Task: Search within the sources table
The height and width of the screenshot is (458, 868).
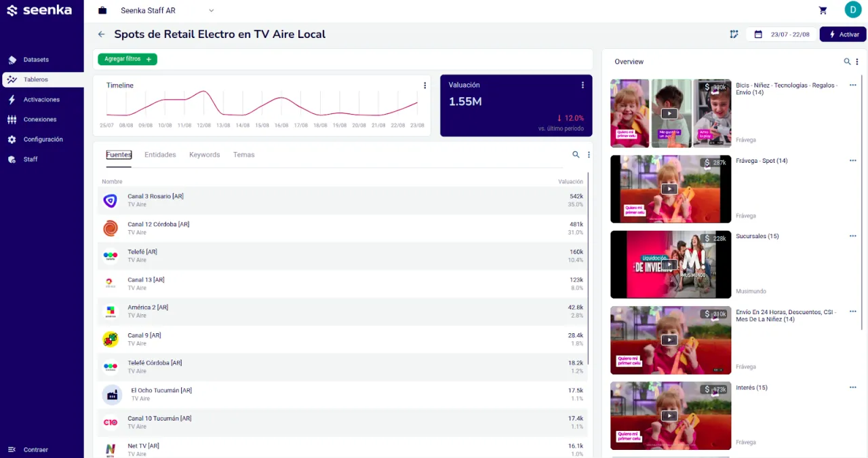Action: (x=576, y=155)
